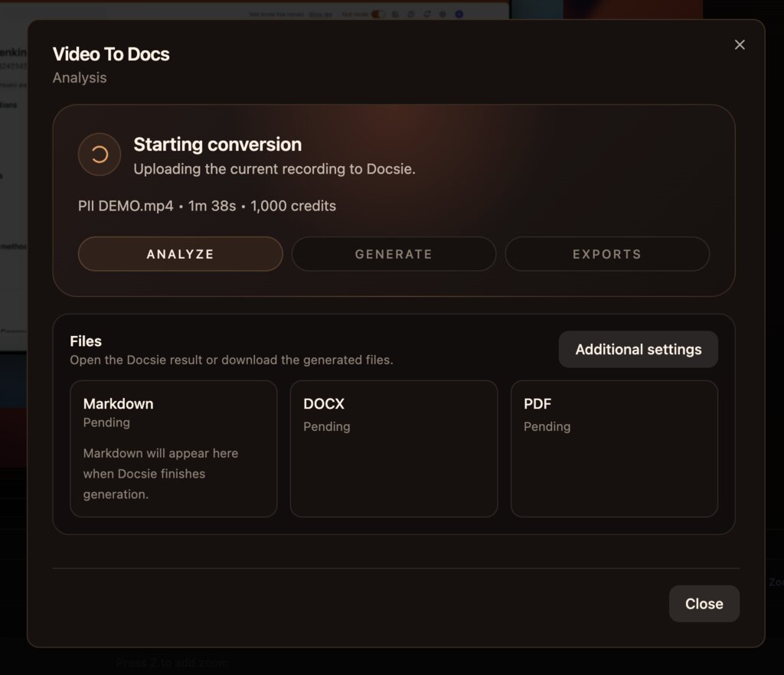Open Additional settings
784x675 pixels.
click(x=639, y=349)
